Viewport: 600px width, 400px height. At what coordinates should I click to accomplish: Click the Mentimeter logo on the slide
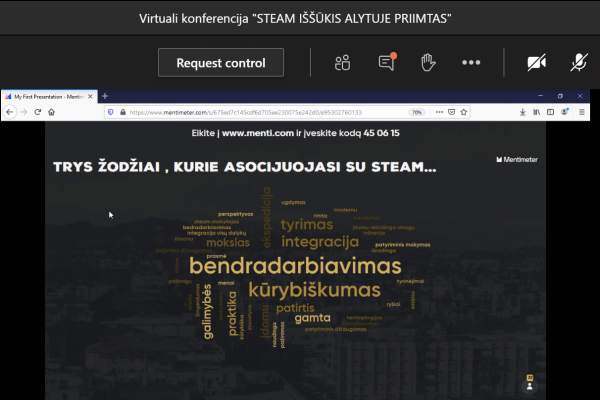pyautogui.click(x=517, y=160)
